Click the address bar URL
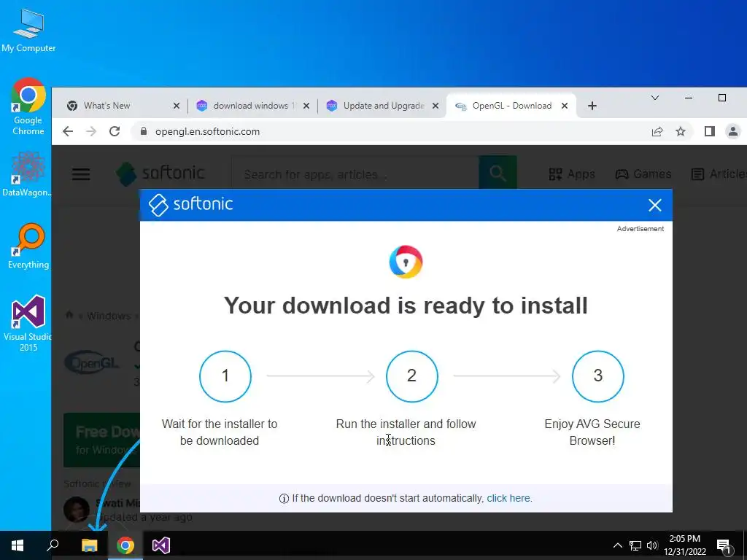This screenshot has width=747, height=560. (208, 131)
